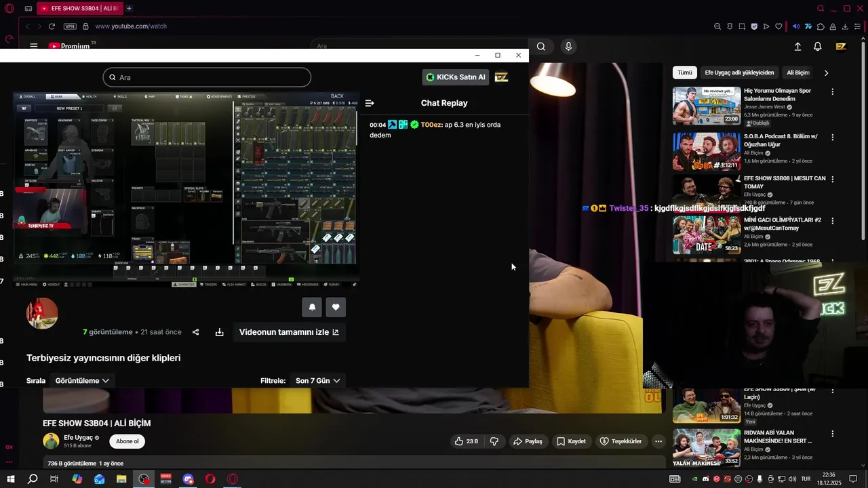Open Opera easy setup sliders icon
This screenshot has width=868, height=488.
click(x=858, y=26)
